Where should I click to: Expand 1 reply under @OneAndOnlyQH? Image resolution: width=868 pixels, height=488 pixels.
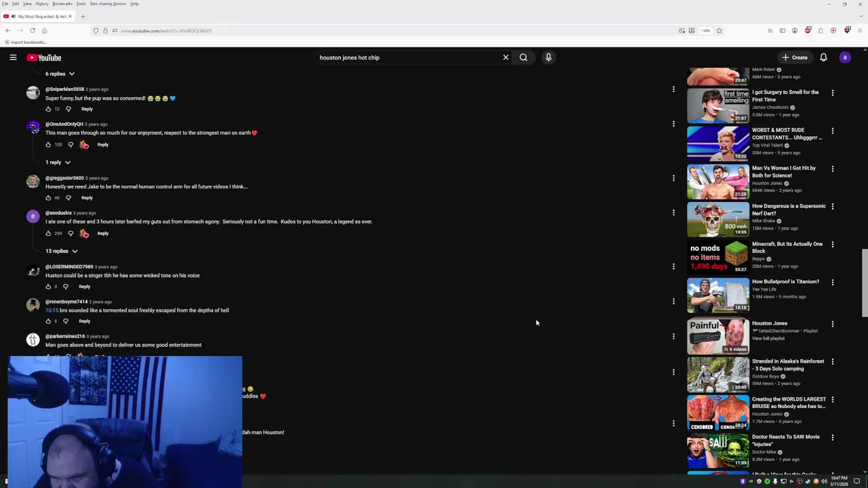coord(58,163)
